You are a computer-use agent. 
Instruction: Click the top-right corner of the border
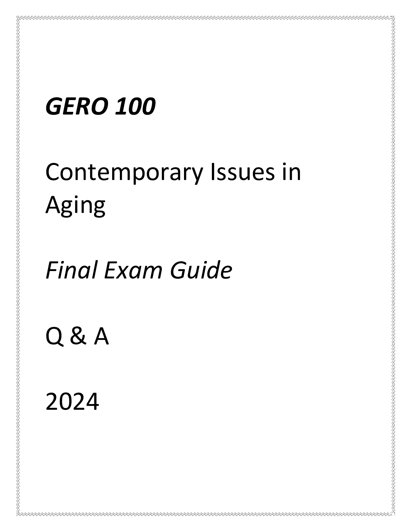[393, 17]
